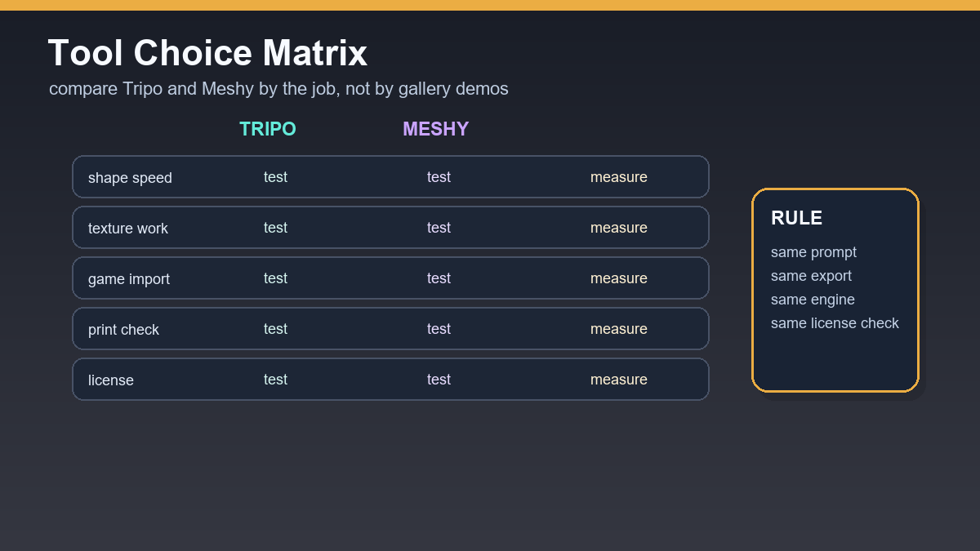This screenshot has height=551, width=980.
Task: Select 'same license check' rule line
Action: tap(835, 323)
